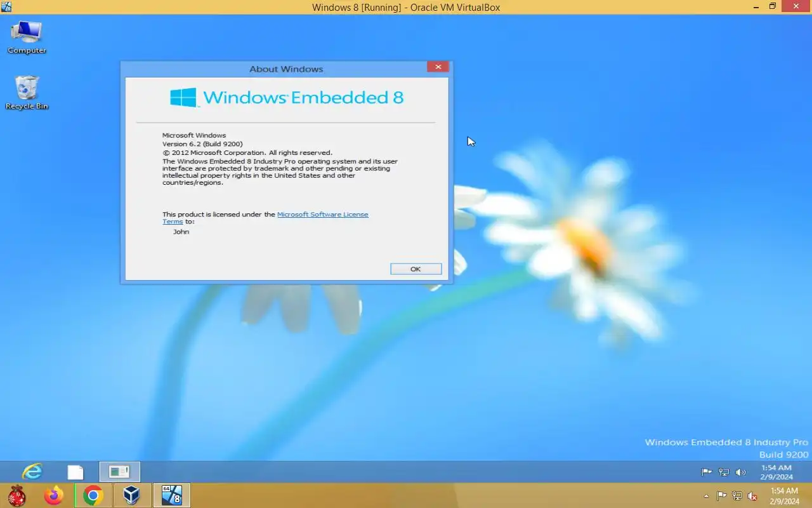Click the 'Version 6.2 (Build 9200)' text
This screenshot has height=508, width=812.
(202, 144)
